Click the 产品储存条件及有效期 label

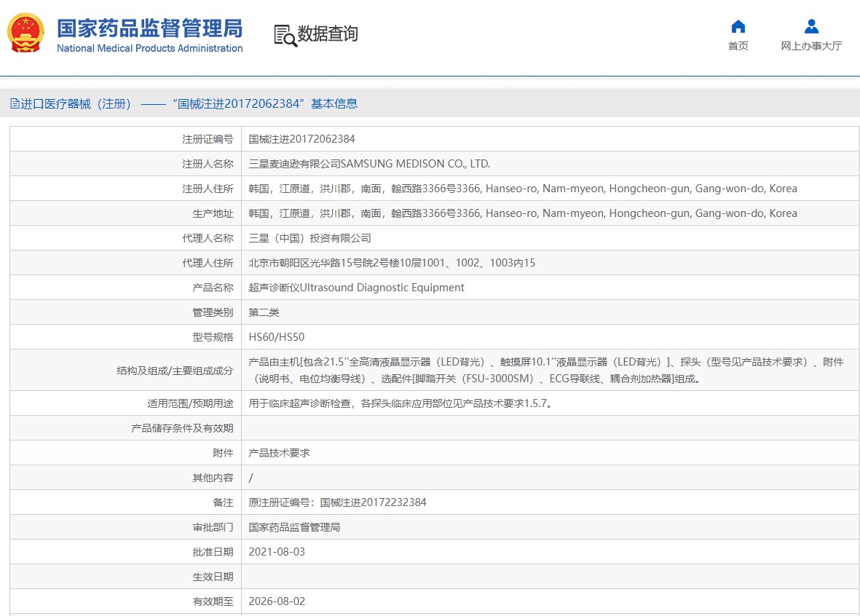coord(182,428)
